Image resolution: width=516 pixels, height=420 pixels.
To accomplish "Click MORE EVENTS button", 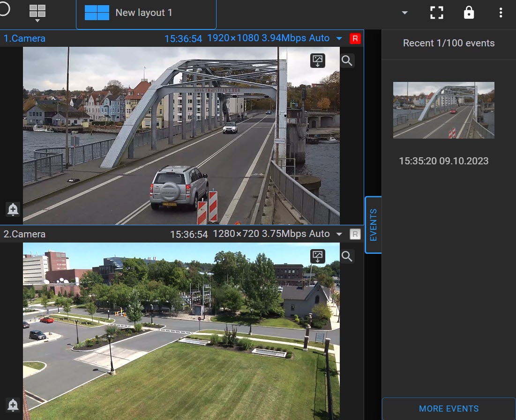I will 449,408.
